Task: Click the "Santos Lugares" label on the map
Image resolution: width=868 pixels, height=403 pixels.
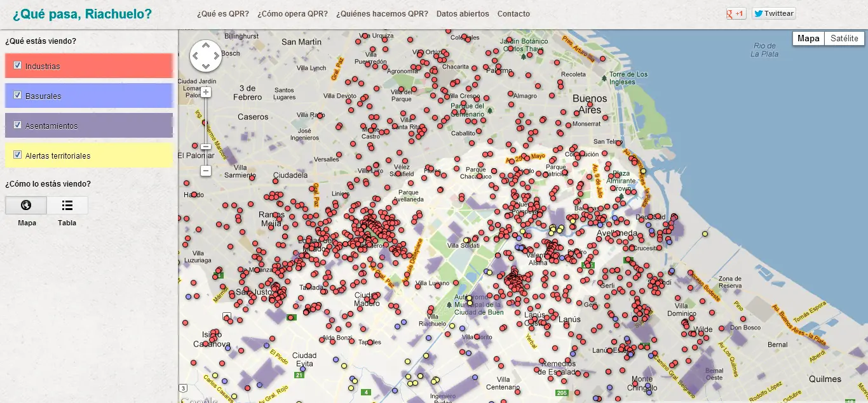Action: (x=284, y=93)
